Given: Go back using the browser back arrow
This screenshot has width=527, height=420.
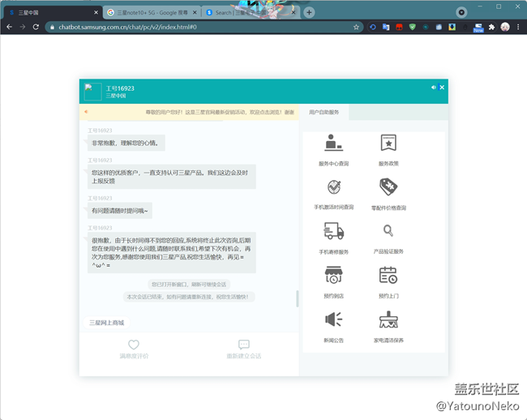Looking at the screenshot, I should 10,27.
